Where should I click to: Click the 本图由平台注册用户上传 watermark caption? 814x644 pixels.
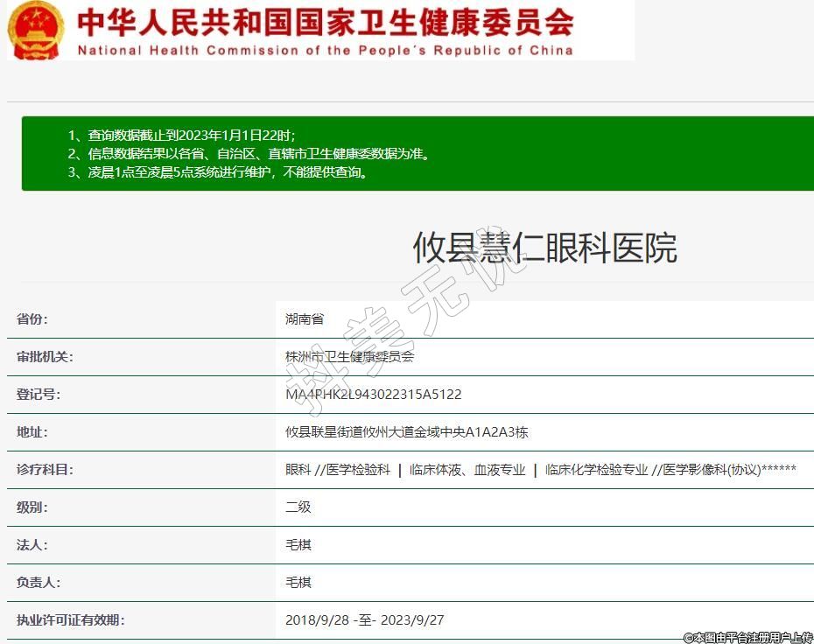click(x=748, y=638)
